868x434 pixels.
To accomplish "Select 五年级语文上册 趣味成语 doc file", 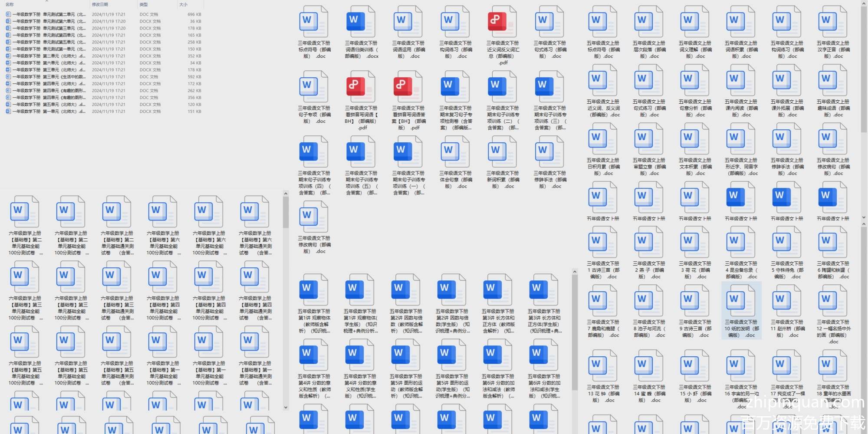I will (x=833, y=92).
